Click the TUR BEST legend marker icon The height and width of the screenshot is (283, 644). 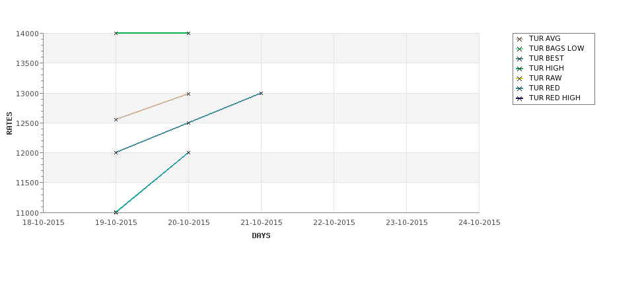tap(520, 59)
